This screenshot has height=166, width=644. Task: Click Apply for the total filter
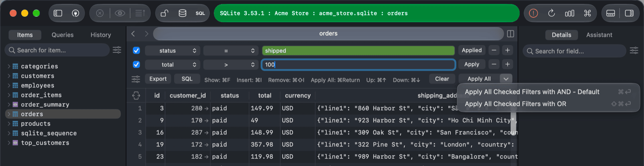click(x=472, y=64)
